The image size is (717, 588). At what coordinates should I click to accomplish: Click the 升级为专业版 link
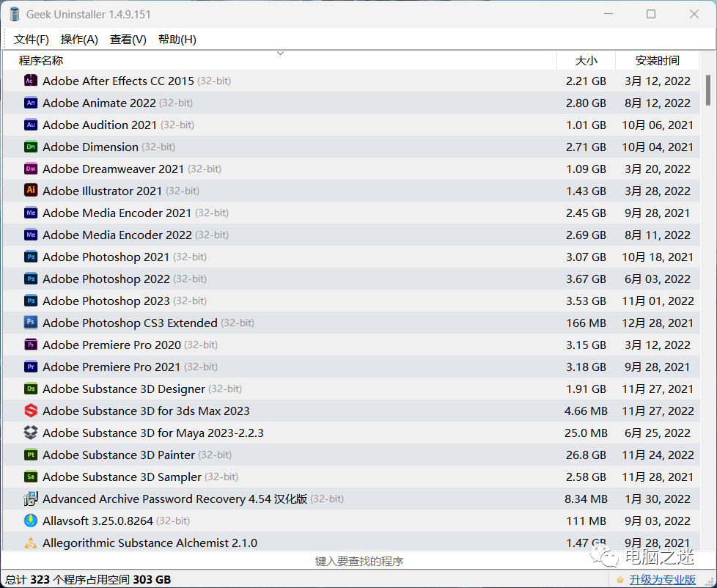tap(663, 580)
